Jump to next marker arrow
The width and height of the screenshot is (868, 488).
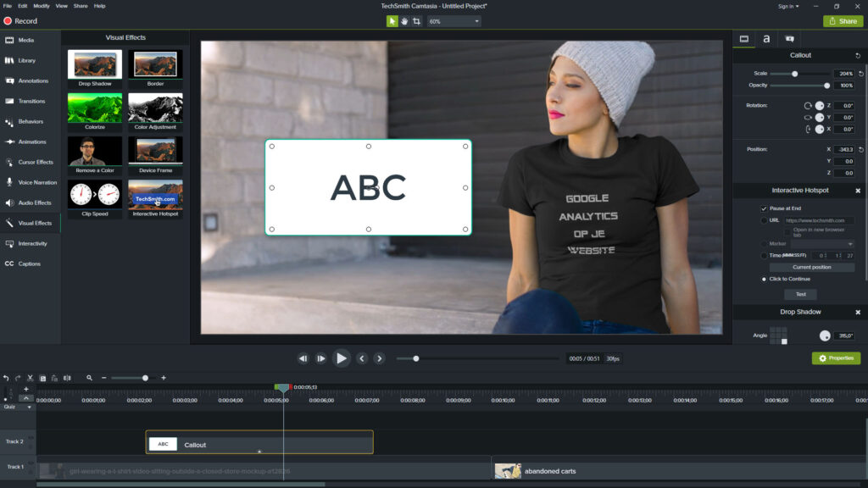click(x=379, y=358)
